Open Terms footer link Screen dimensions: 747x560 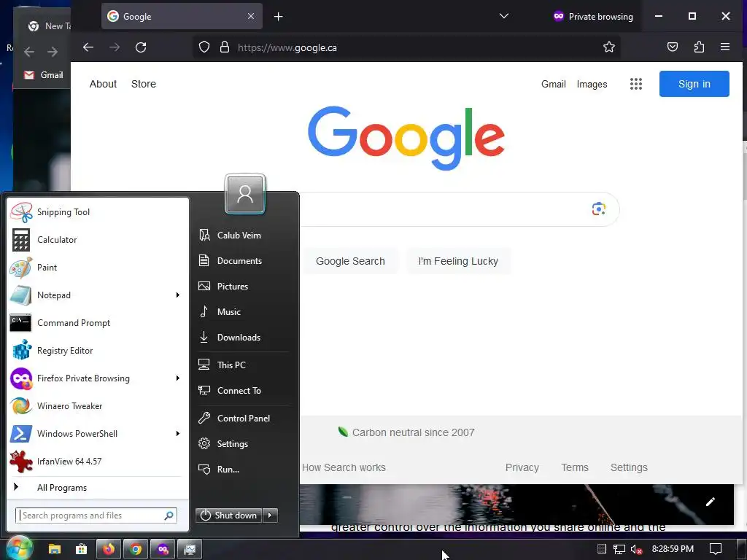[575, 467]
